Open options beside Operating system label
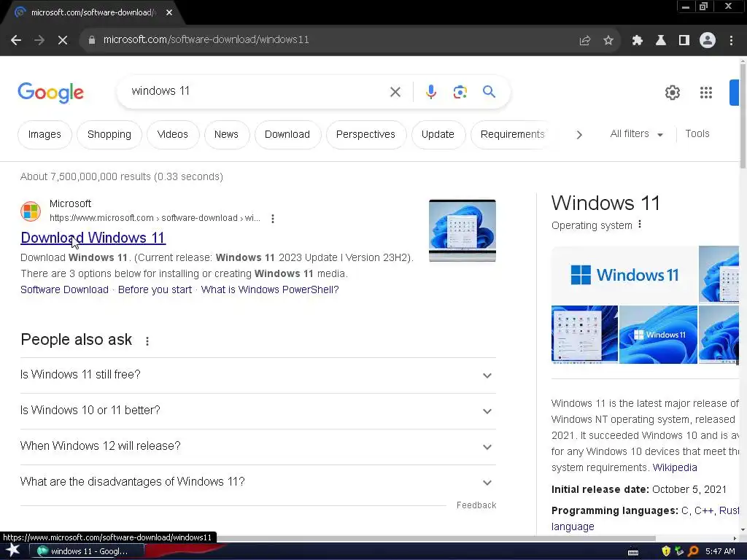Image resolution: width=747 pixels, height=560 pixels. [640, 225]
